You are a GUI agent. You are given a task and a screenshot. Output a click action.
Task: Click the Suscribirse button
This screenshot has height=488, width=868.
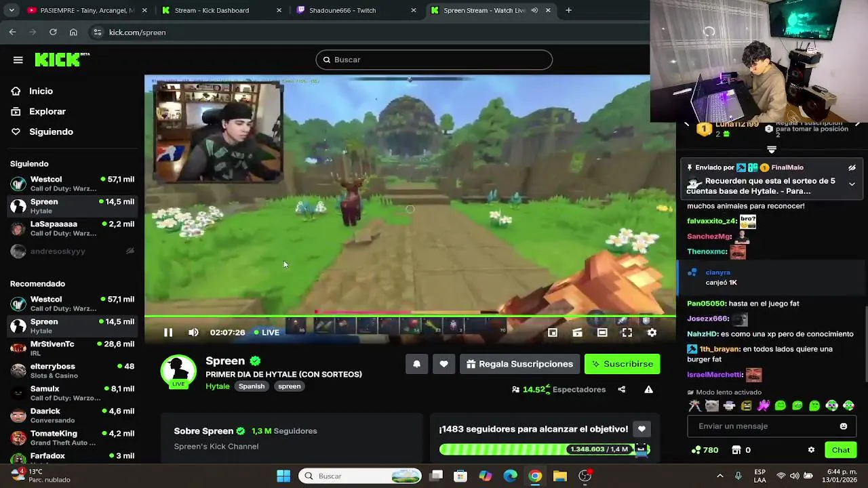(622, 364)
